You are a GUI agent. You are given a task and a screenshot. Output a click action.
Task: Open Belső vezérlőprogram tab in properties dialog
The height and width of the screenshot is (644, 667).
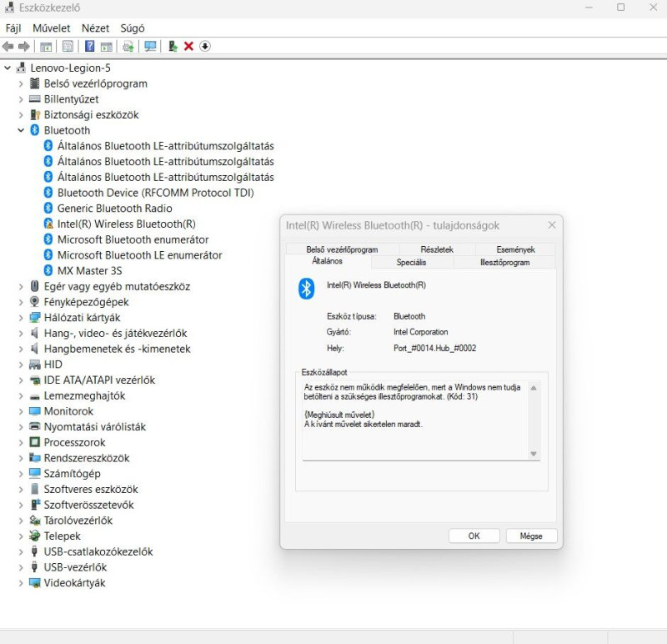[x=342, y=249]
